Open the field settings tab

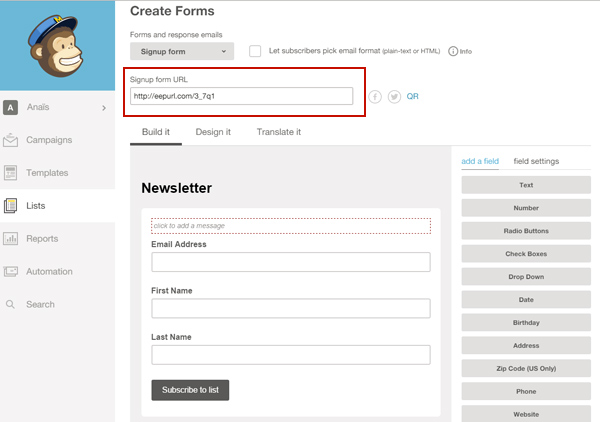tap(536, 161)
